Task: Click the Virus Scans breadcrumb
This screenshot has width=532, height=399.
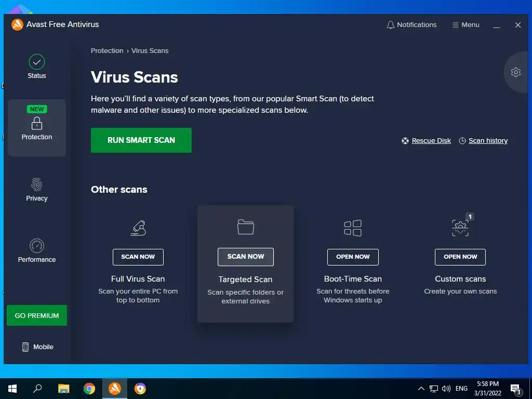Action: (x=150, y=50)
